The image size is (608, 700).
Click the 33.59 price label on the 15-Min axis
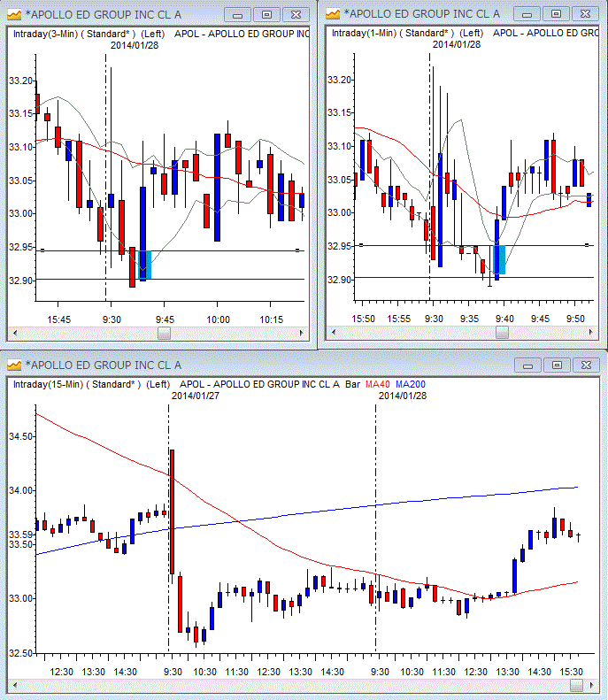pos(21,535)
